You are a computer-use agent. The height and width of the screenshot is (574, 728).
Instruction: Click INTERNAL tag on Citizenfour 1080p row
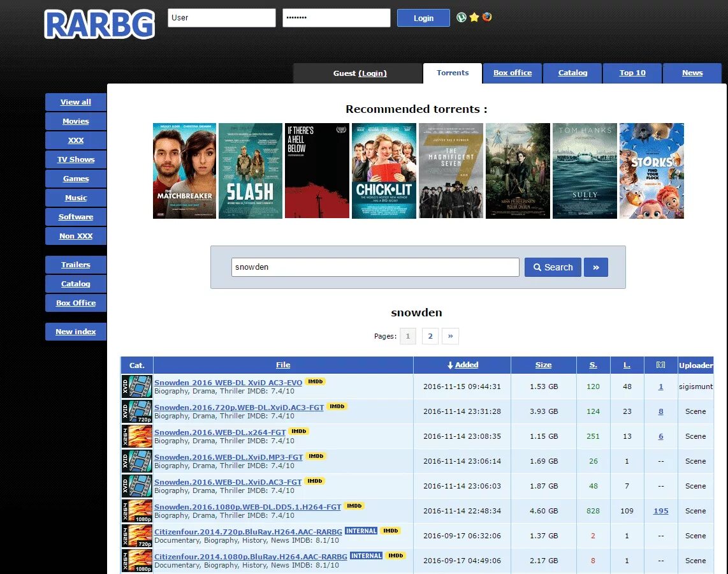[367, 556]
